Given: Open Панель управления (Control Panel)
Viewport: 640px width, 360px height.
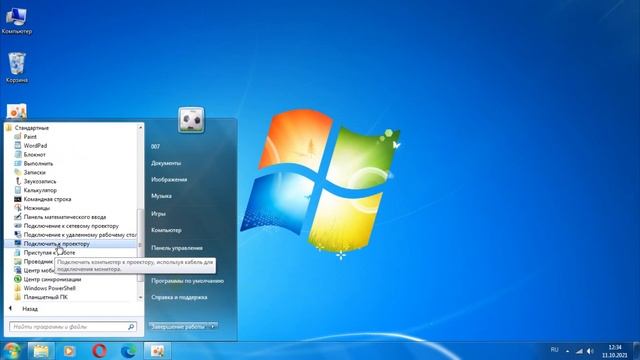Looking at the screenshot, I should pos(177,248).
